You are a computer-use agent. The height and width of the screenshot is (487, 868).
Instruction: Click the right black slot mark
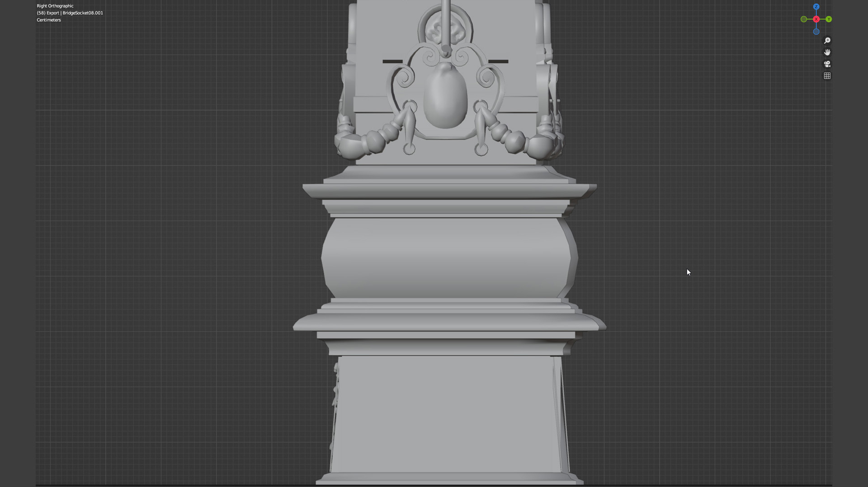click(x=498, y=61)
